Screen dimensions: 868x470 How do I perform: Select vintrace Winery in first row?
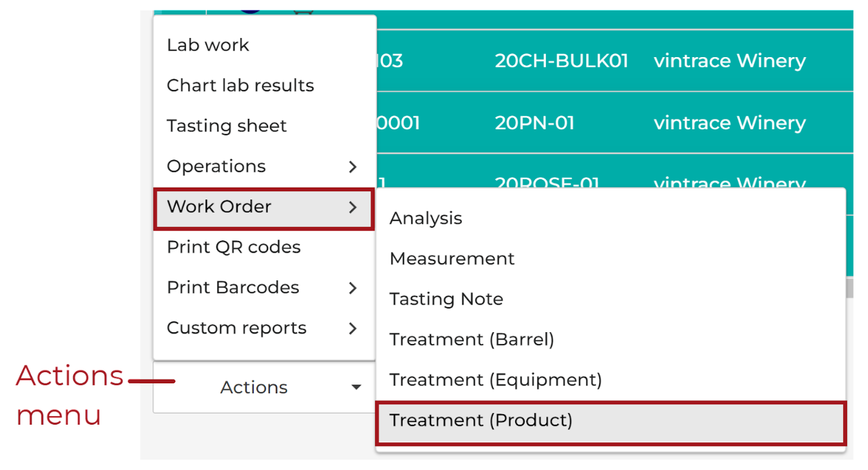729,61
